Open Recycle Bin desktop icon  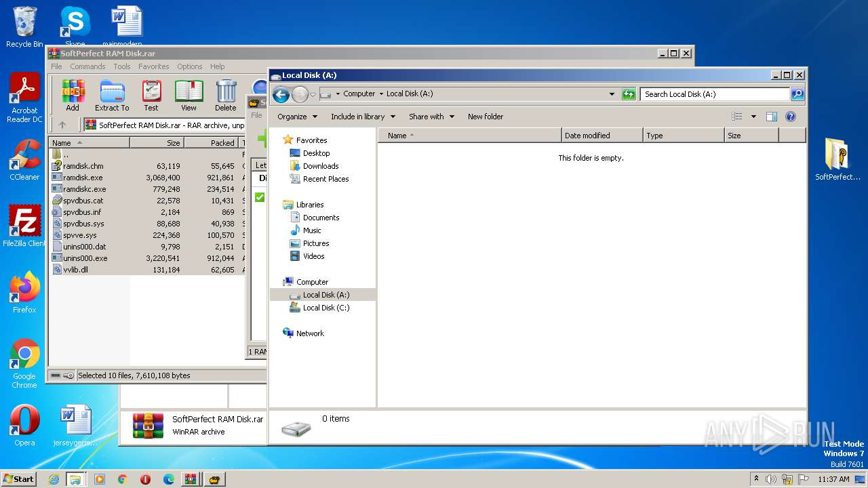tap(24, 27)
